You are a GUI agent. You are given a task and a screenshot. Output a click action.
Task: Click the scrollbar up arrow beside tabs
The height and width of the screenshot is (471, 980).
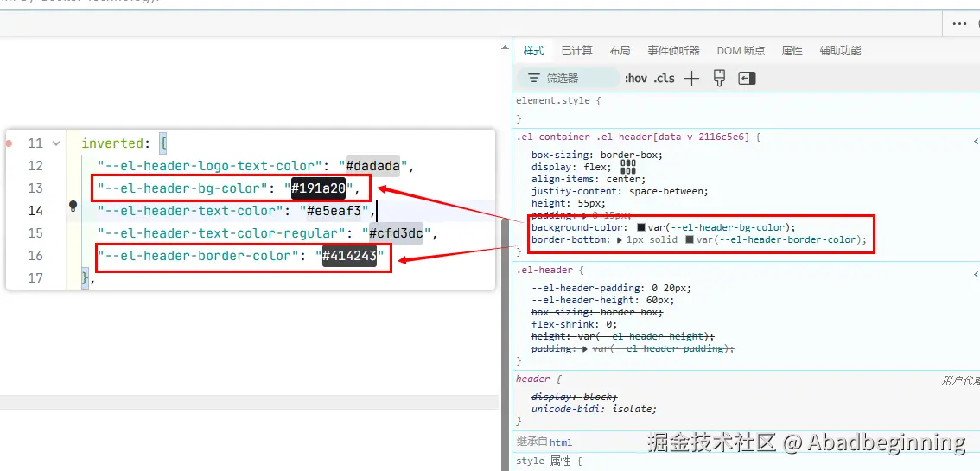(x=505, y=48)
